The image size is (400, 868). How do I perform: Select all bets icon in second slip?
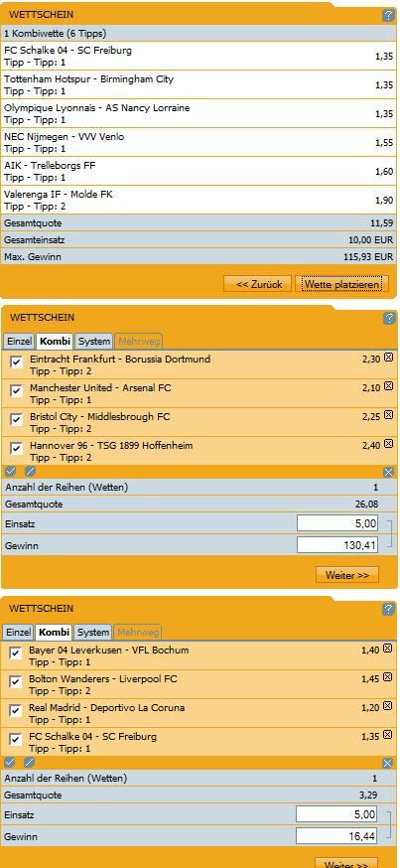point(11,471)
